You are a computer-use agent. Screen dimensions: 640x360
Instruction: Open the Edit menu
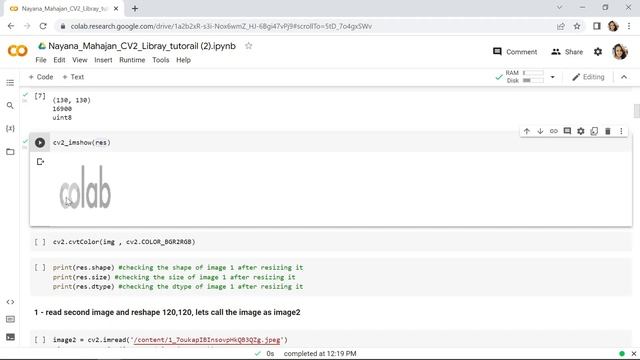coord(59,60)
